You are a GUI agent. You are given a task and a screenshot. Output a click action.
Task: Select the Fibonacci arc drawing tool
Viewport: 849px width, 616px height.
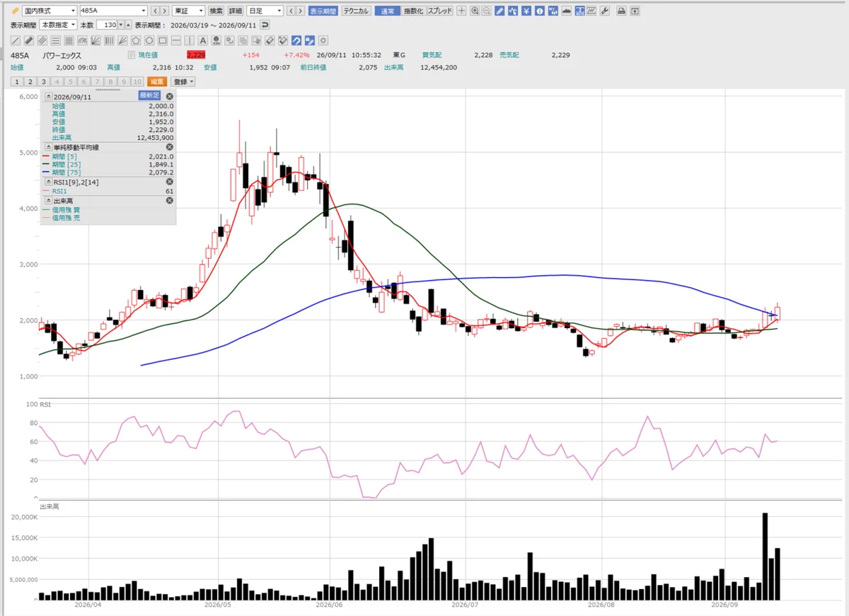[x=82, y=40]
